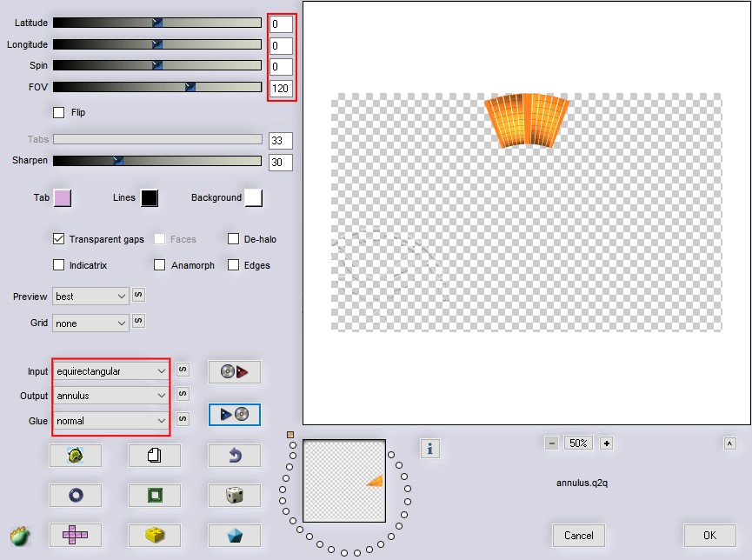Click the globe face preset button
This screenshot has height=560, width=752.
76,455
